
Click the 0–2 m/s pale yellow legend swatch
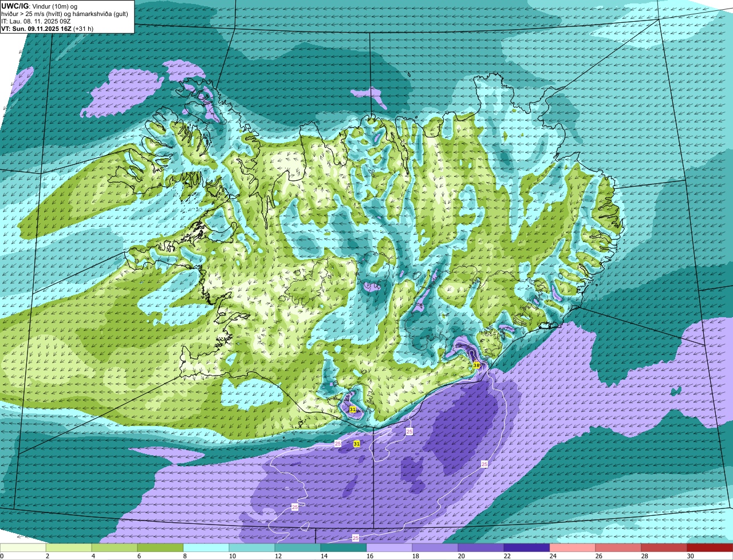click(23, 548)
